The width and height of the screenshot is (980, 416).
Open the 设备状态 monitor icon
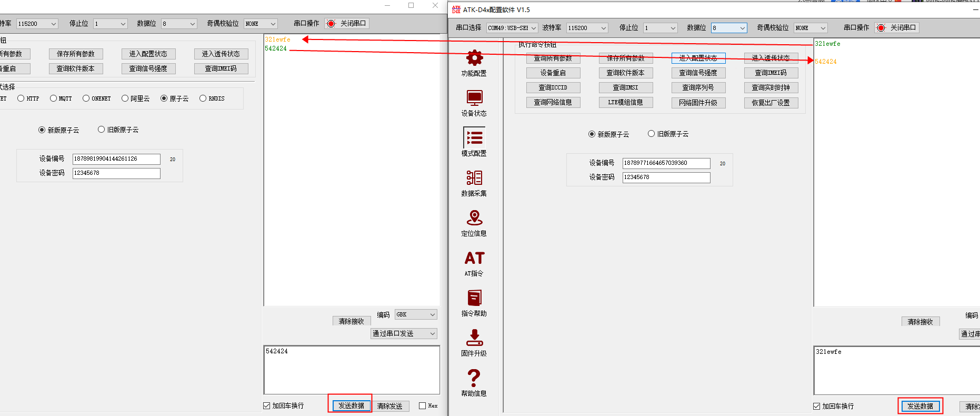pos(474,98)
